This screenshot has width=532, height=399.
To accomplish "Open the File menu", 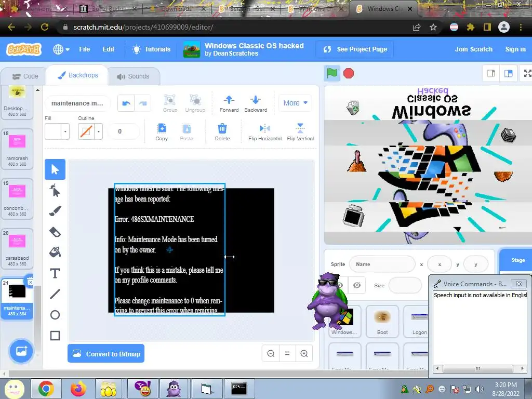I will [85, 49].
